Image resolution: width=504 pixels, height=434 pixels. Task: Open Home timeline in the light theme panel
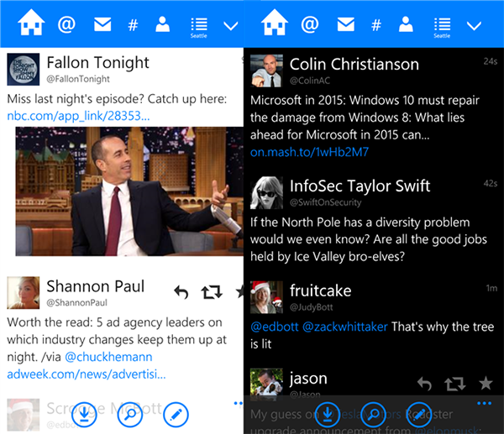[31, 23]
